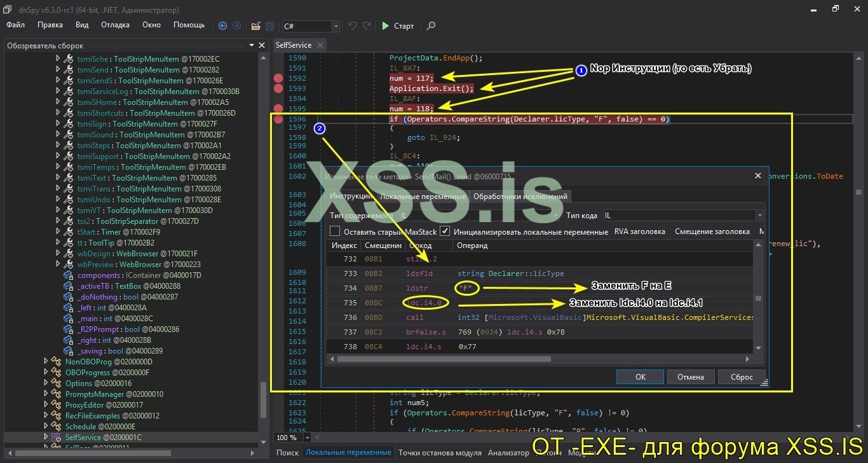
Task: Sort by the Индекс column header
Action: pos(344,245)
